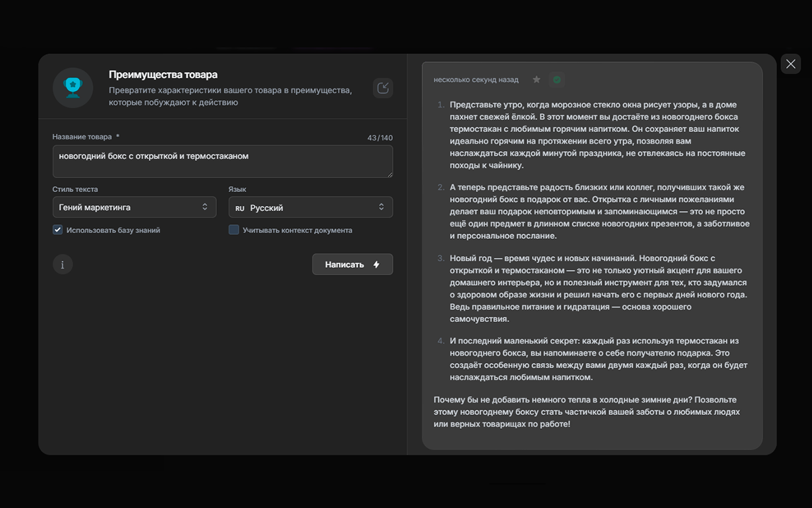Click the 'несколько секунд назад' timestamp

(x=476, y=80)
